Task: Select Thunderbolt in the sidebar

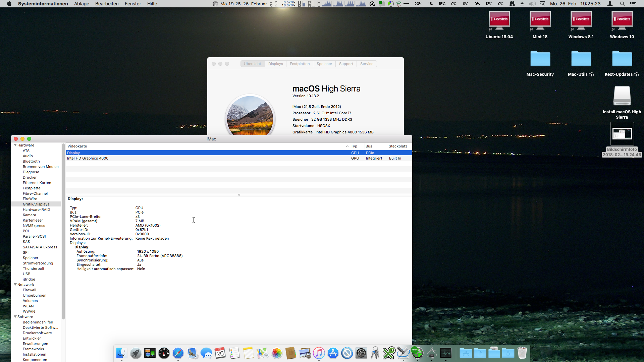Action: click(34, 268)
